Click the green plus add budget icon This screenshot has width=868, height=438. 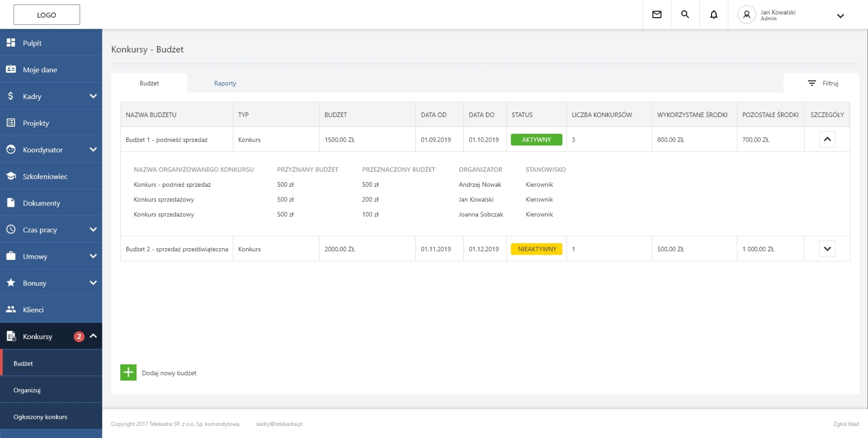coord(128,372)
